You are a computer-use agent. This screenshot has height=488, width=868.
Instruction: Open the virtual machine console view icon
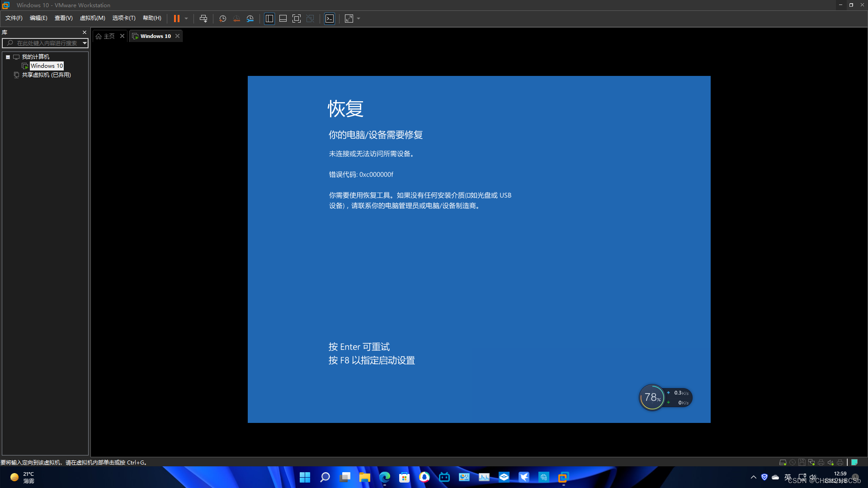click(330, 19)
